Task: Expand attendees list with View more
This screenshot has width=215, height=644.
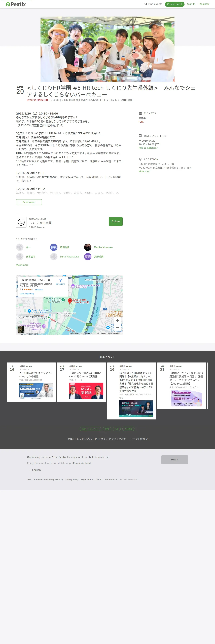Action: 22,265
